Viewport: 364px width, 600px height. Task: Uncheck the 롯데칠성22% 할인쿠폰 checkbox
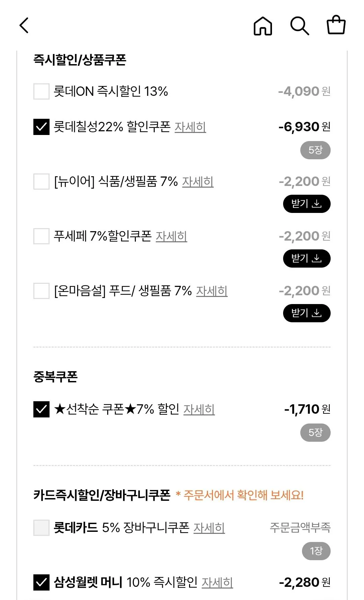(x=41, y=127)
